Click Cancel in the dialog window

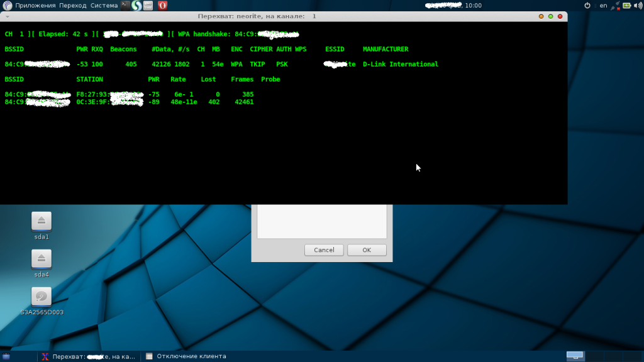323,250
